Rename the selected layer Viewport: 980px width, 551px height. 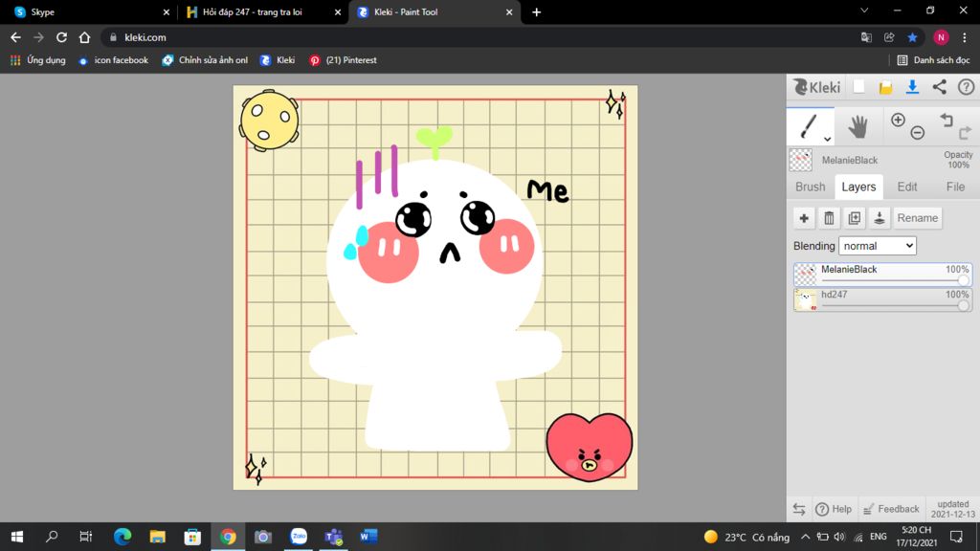point(918,218)
